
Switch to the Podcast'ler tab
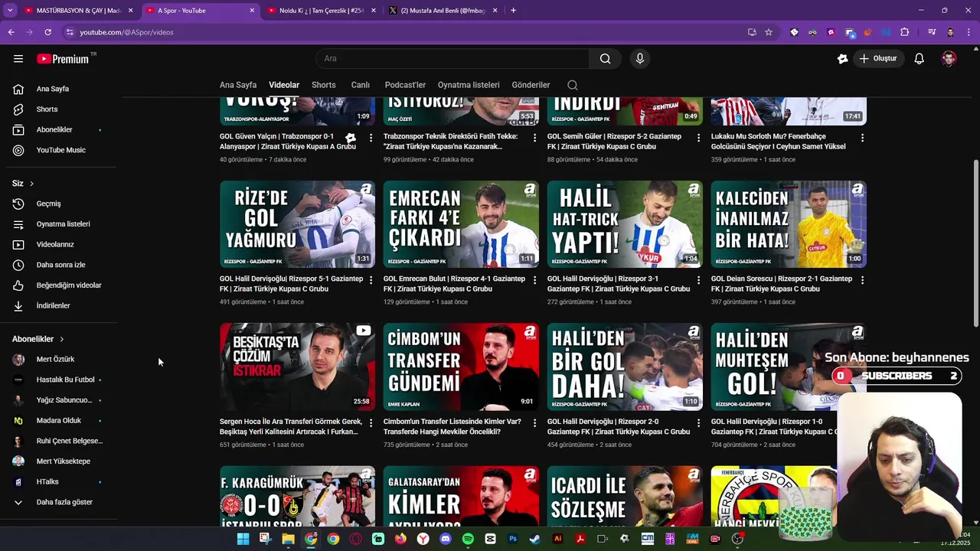405,85
